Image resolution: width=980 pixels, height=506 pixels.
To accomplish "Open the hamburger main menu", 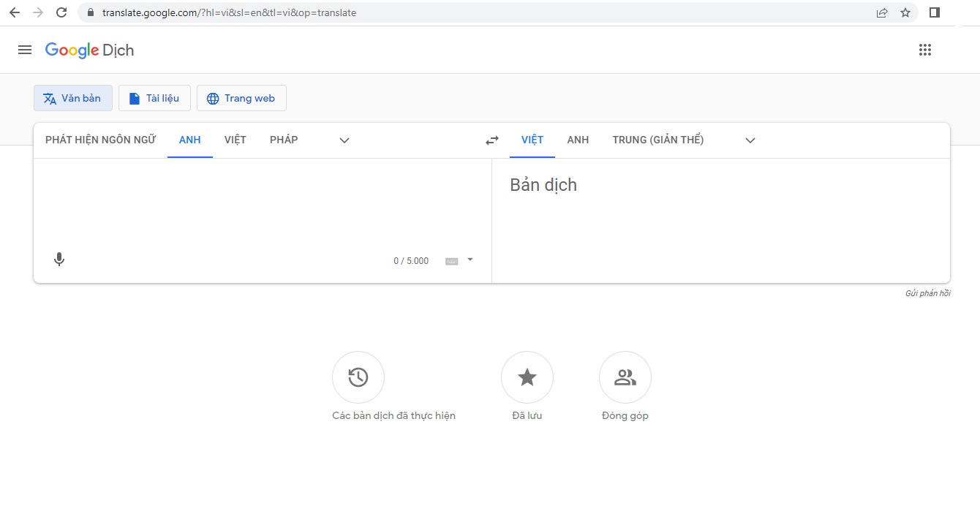I will [25, 50].
